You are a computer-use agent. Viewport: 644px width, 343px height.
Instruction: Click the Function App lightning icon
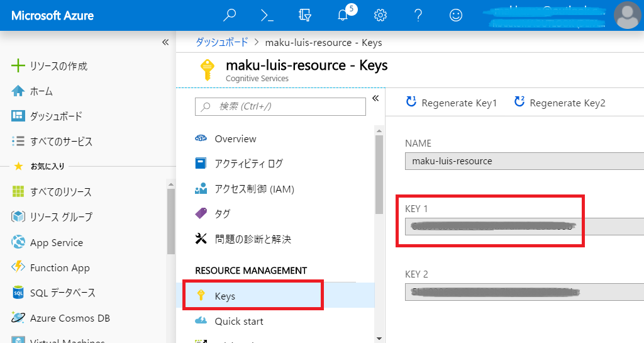coord(18,267)
